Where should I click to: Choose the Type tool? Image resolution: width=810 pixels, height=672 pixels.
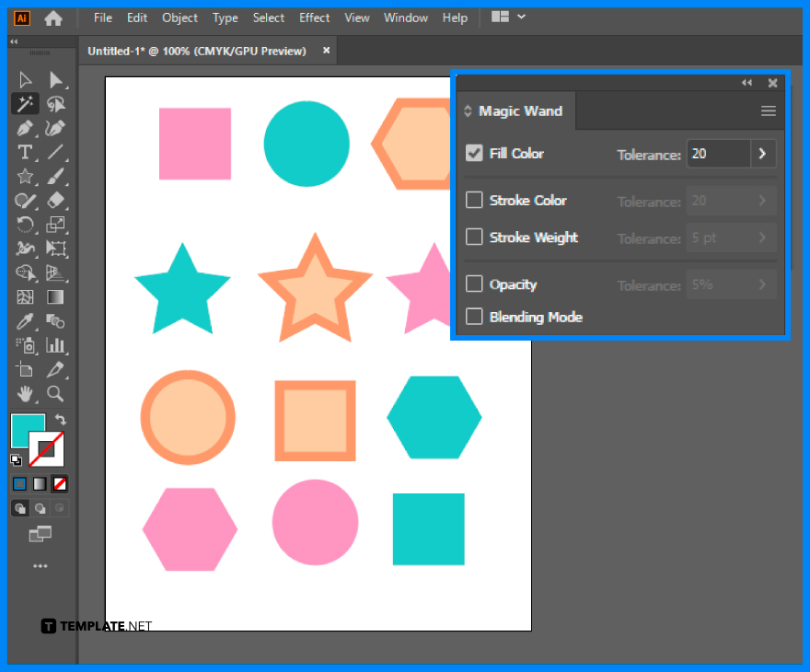(25, 152)
